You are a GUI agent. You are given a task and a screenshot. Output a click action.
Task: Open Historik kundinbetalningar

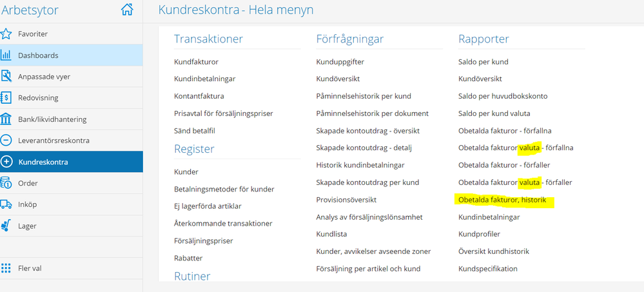click(360, 165)
